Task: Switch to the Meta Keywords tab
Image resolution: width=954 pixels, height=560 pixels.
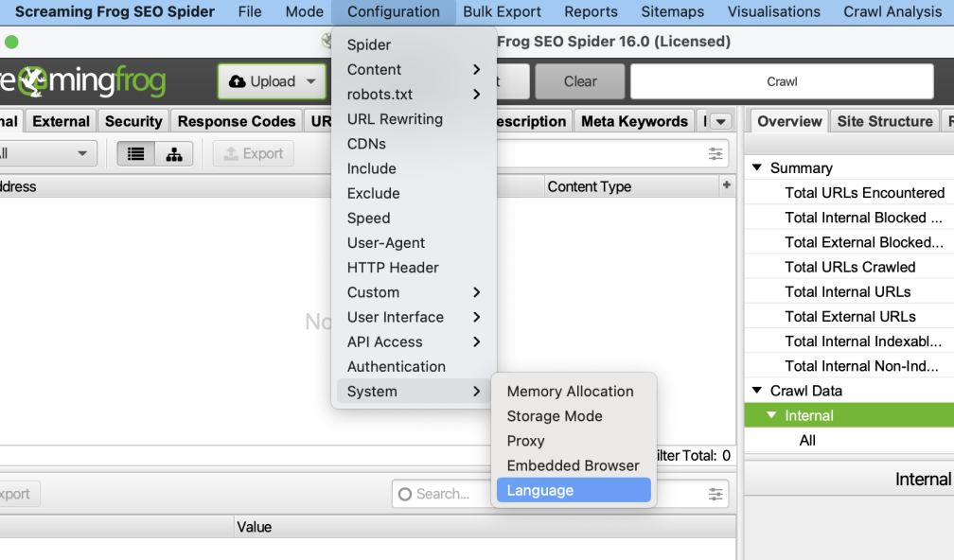Action: click(634, 122)
